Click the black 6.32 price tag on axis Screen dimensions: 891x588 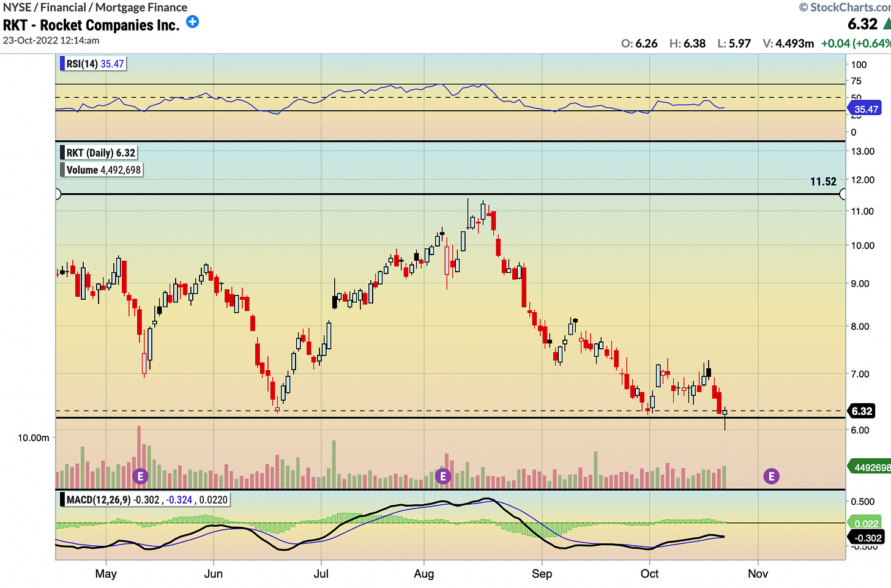coord(862,411)
